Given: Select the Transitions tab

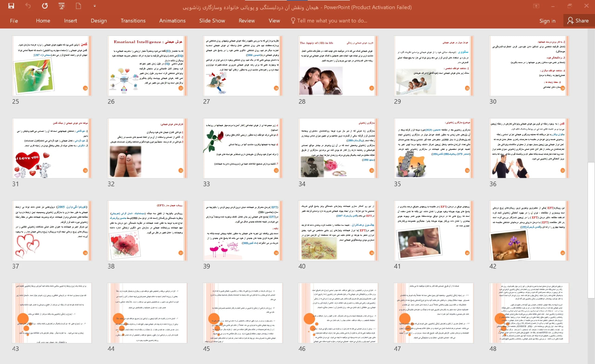Looking at the screenshot, I should coord(133,21).
